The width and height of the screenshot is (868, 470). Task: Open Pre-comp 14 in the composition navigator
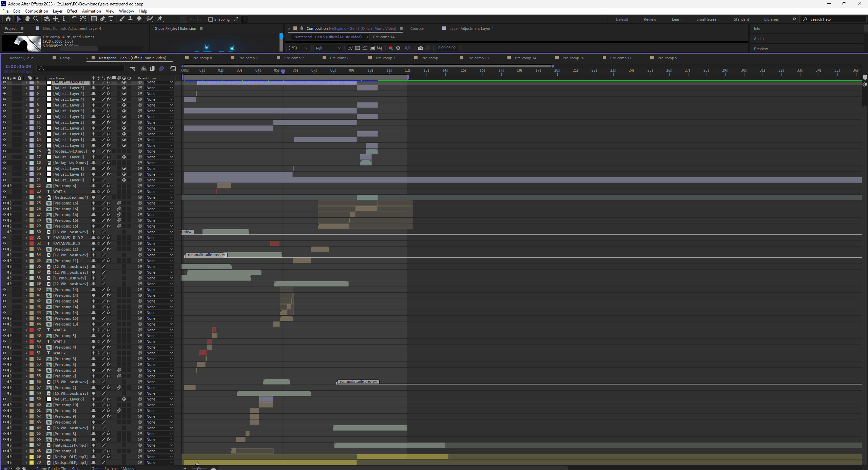coord(384,37)
